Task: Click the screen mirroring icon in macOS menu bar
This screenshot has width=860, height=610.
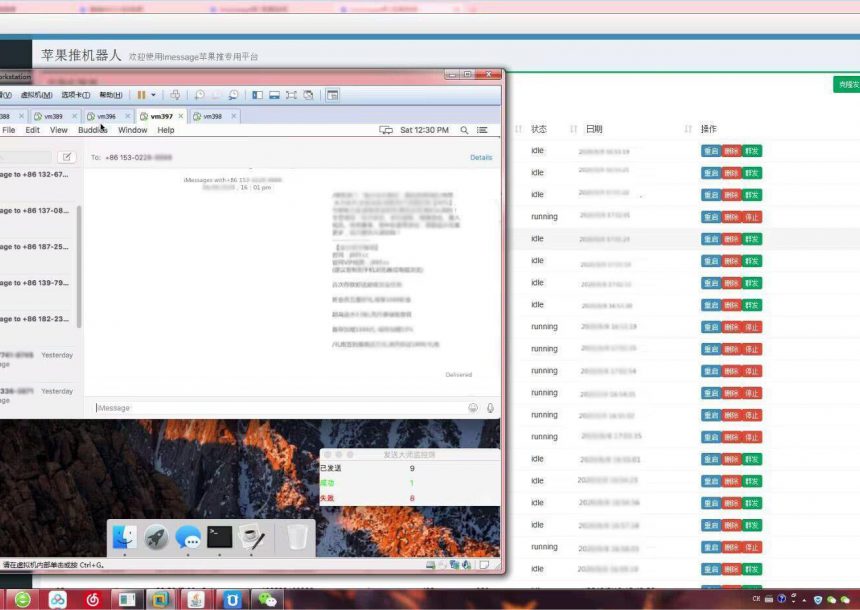Action: tap(386, 130)
